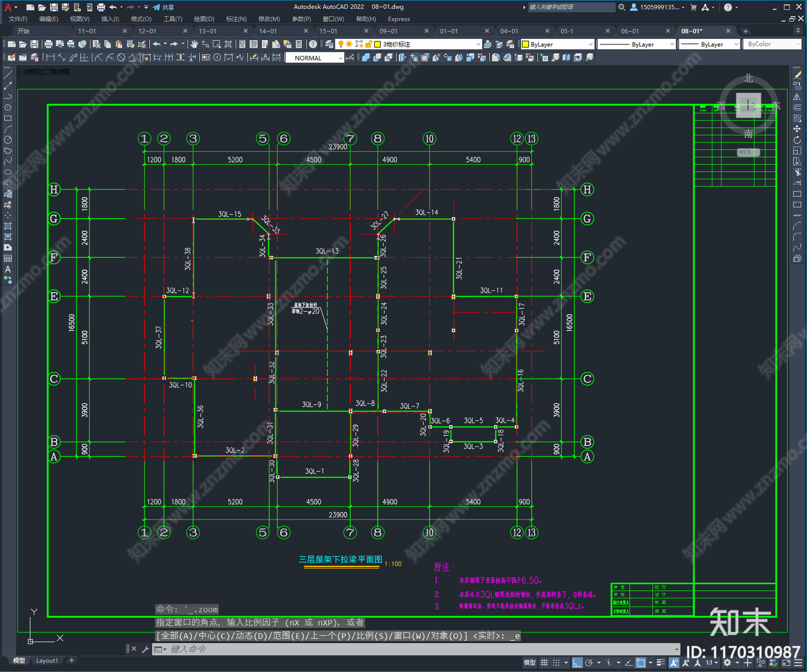Select the Rotate tool in the right toolbar
807x672 pixels.
(x=797, y=140)
